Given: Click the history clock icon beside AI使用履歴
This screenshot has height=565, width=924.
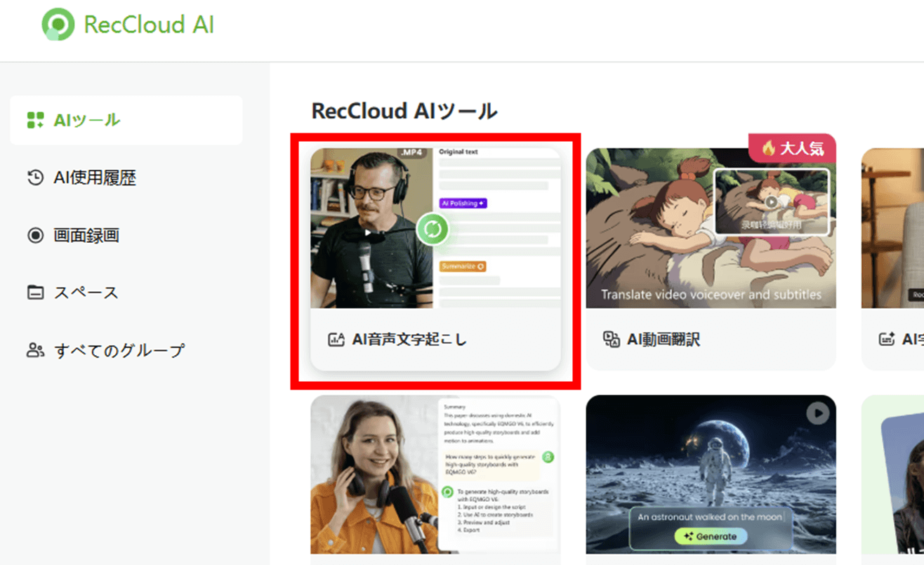Looking at the screenshot, I should 35,178.
